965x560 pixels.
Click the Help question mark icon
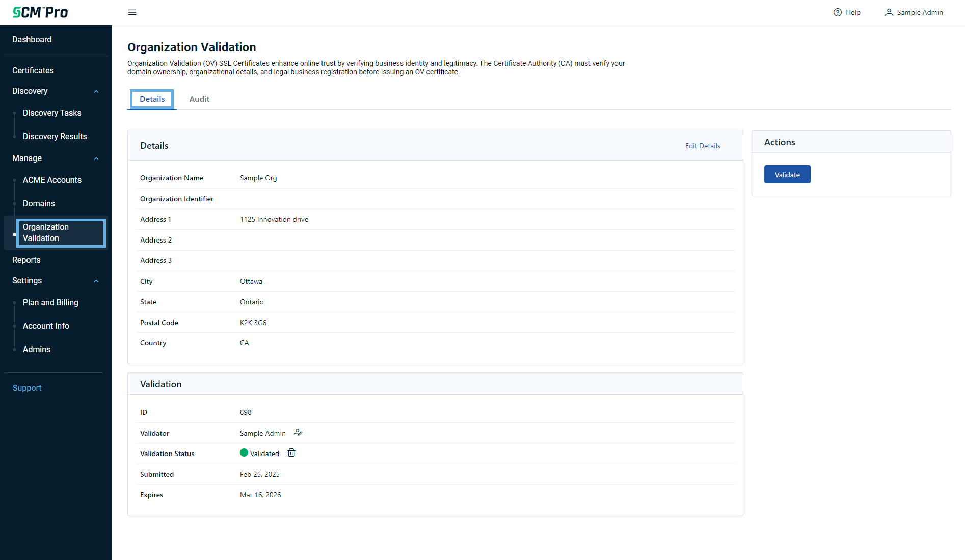click(837, 12)
